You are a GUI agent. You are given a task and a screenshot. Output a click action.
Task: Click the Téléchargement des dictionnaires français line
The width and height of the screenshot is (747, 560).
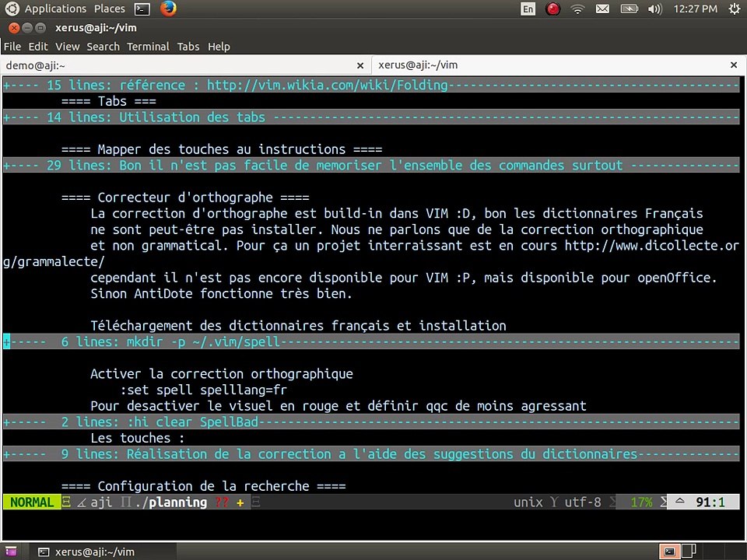[298, 326]
